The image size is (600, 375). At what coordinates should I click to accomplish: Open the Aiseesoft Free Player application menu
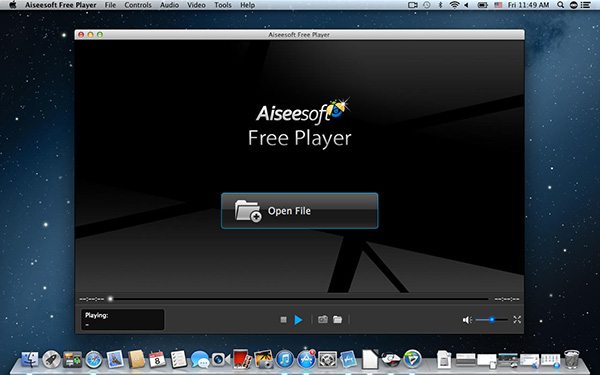click(x=61, y=5)
